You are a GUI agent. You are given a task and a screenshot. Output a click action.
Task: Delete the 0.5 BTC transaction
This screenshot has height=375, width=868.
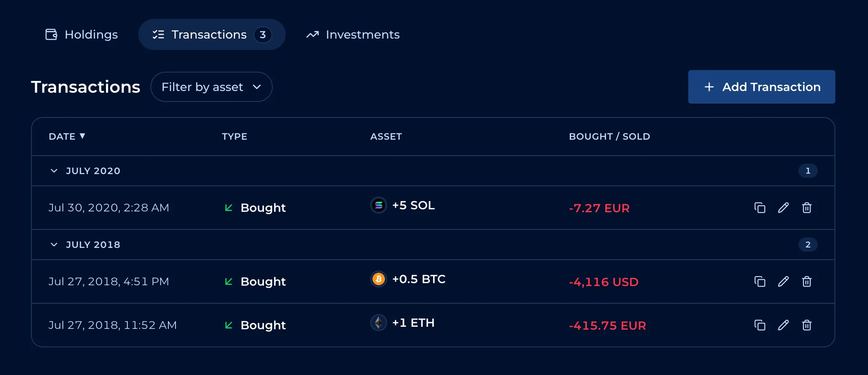807,281
